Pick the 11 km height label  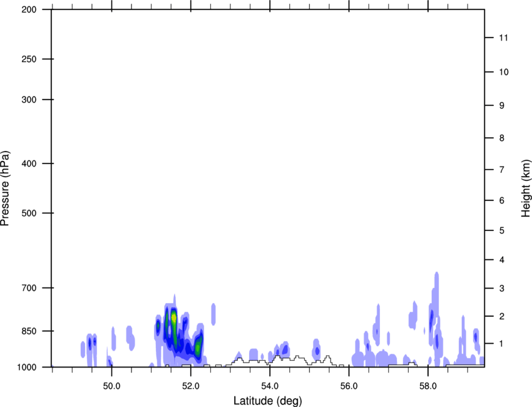click(x=503, y=38)
